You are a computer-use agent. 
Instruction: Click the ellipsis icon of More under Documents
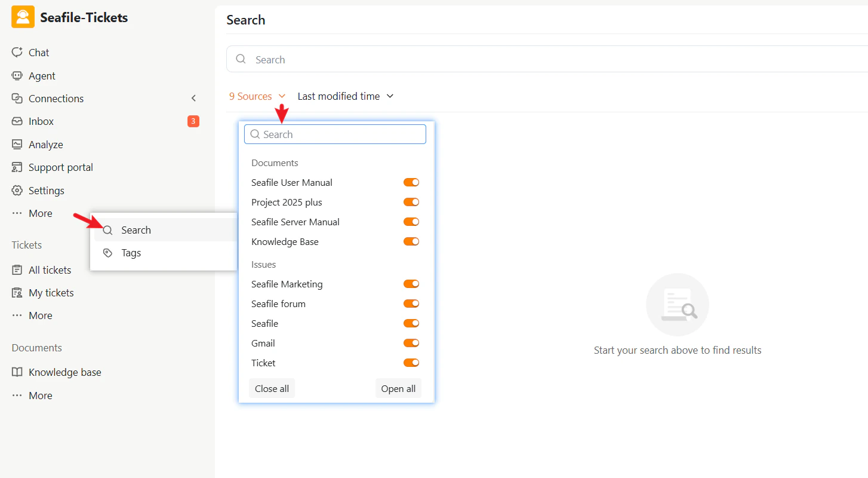[17, 396]
